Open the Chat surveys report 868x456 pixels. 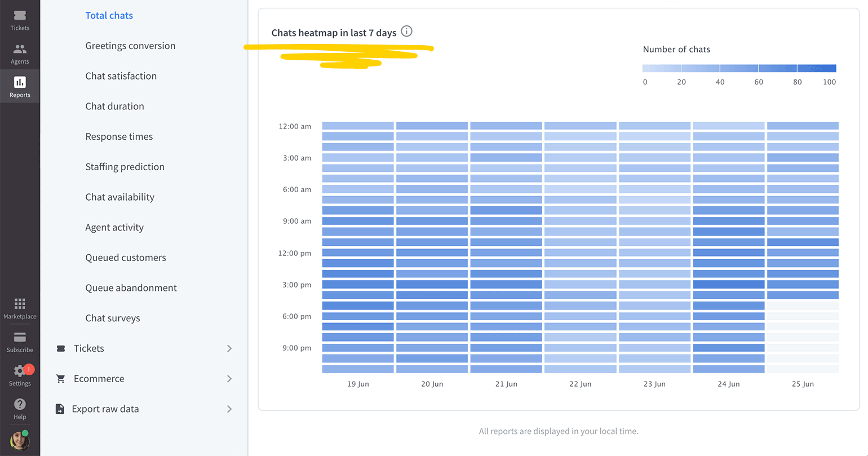click(x=113, y=318)
